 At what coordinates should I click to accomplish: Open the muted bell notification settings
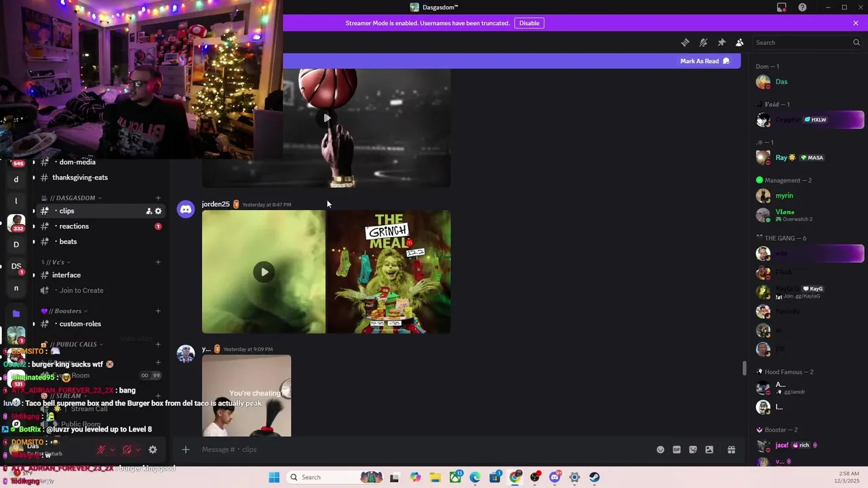703,42
